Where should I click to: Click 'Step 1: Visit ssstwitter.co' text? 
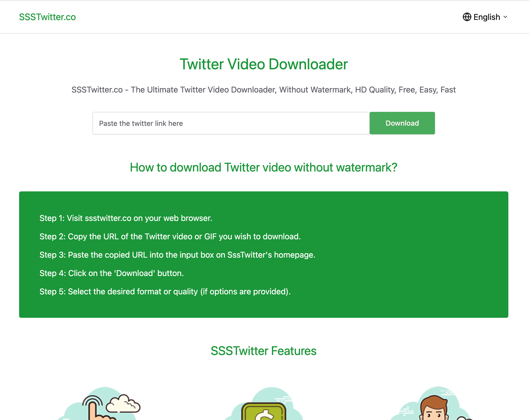[x=126, y=218]
